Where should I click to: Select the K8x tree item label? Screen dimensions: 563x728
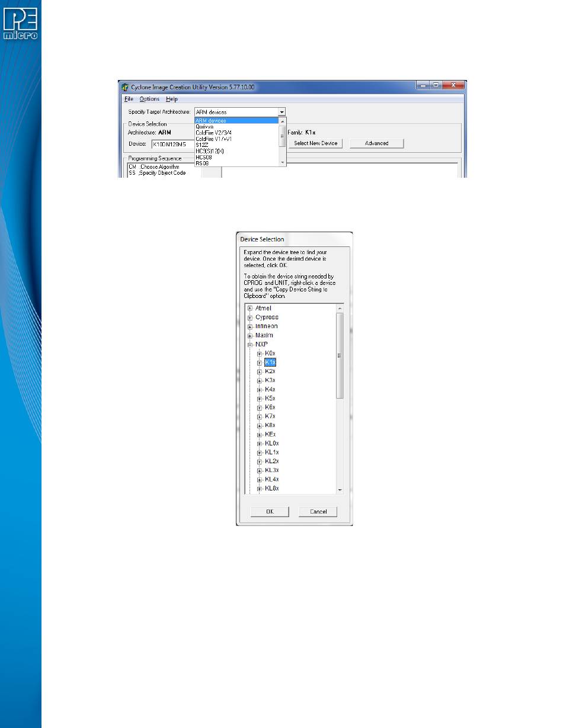point(270,425)
